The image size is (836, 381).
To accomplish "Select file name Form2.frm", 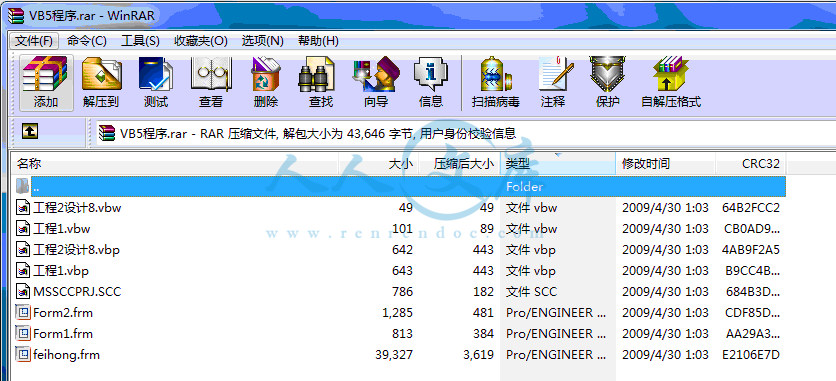I will [x=63, y=313].
